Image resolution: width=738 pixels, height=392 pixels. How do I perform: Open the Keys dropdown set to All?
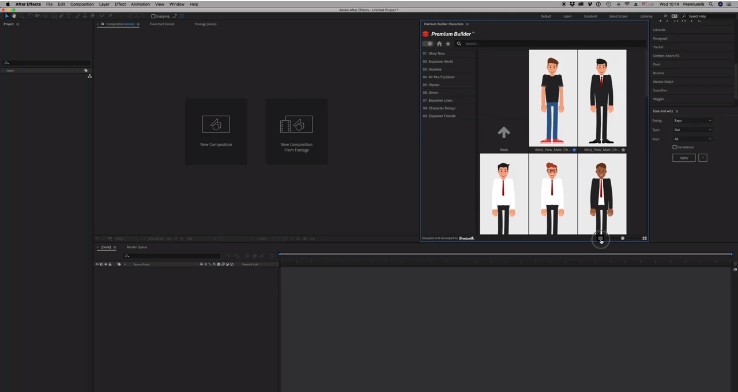tap(692, 139)
